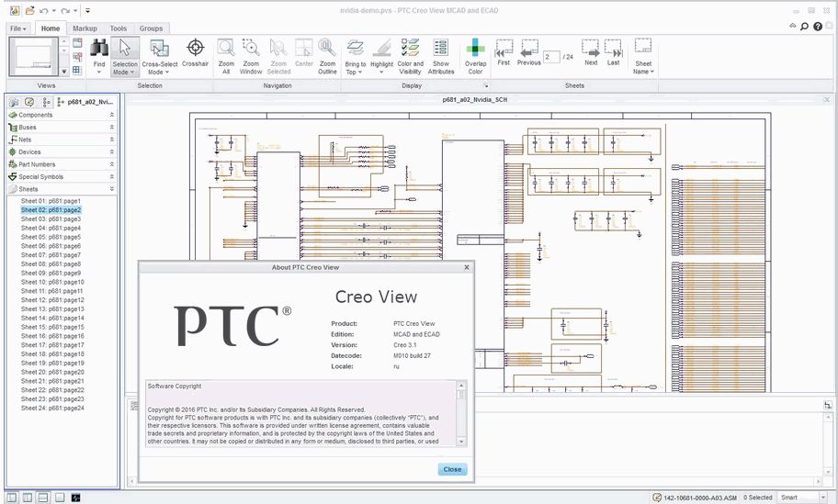The image size is (838, 504).
Task: Open the Smart selection dropdown in status bar
Action: point(823,498)
